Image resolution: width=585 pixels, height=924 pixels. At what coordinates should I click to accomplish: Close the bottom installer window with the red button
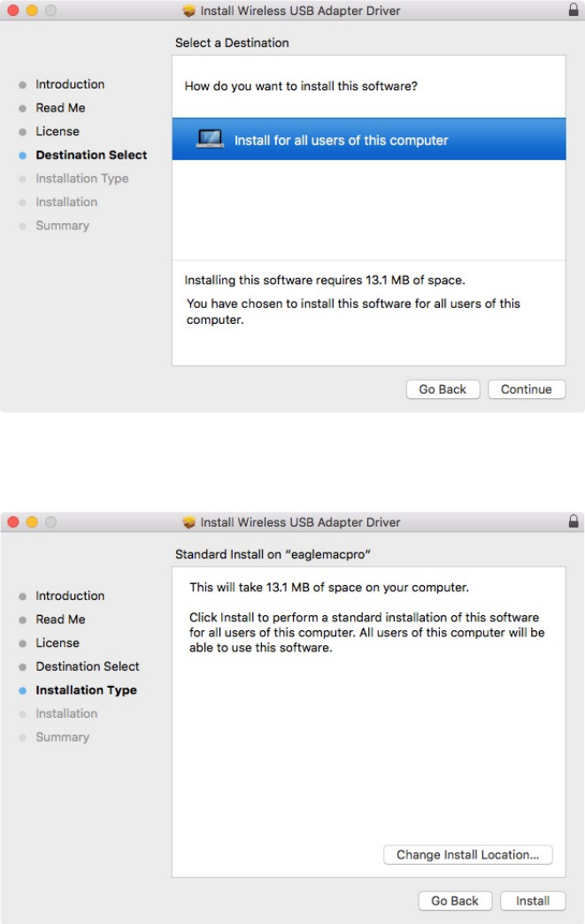coord(13,521)
